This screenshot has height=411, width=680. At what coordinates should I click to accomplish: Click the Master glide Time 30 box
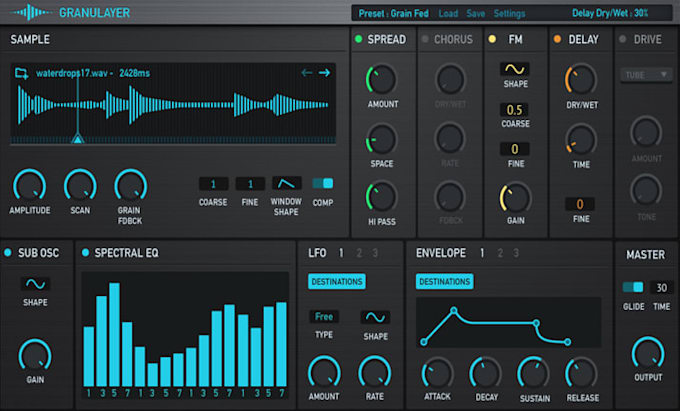tap(661, 287)
